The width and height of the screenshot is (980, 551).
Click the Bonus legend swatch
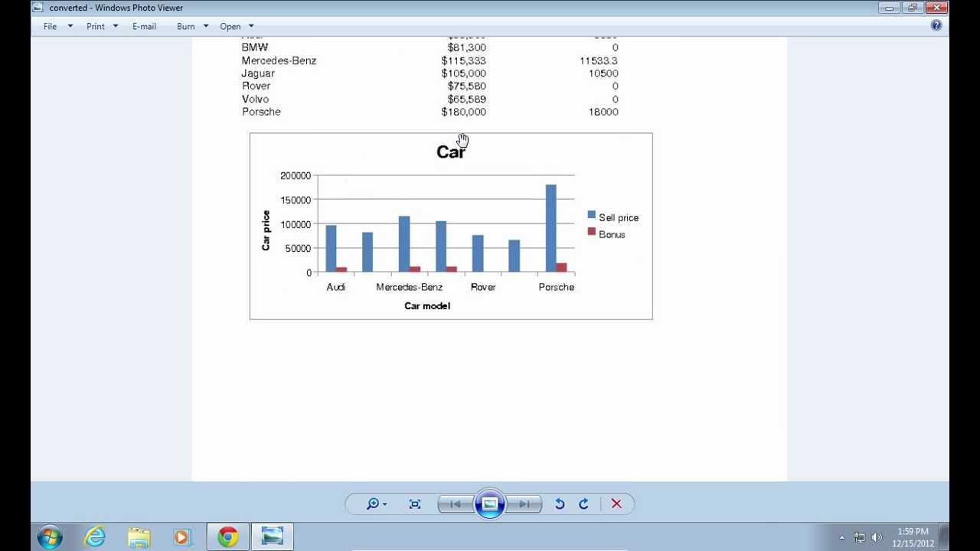591,232
